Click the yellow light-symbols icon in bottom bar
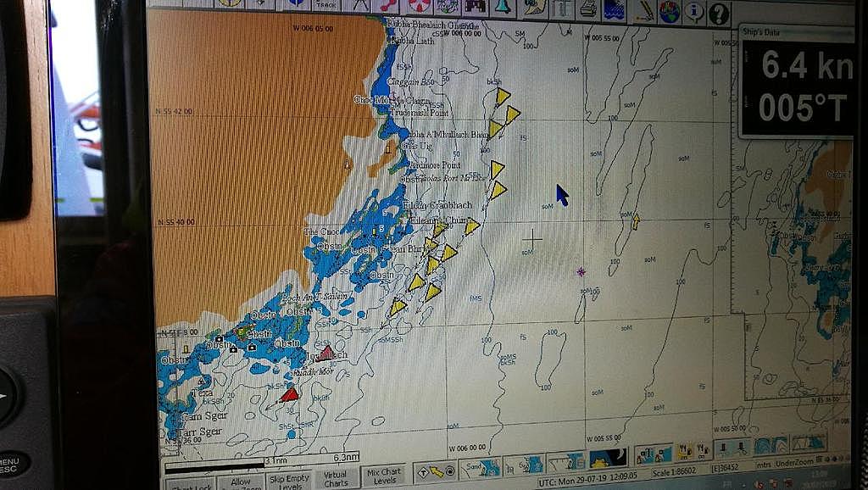 coord(693,450)
